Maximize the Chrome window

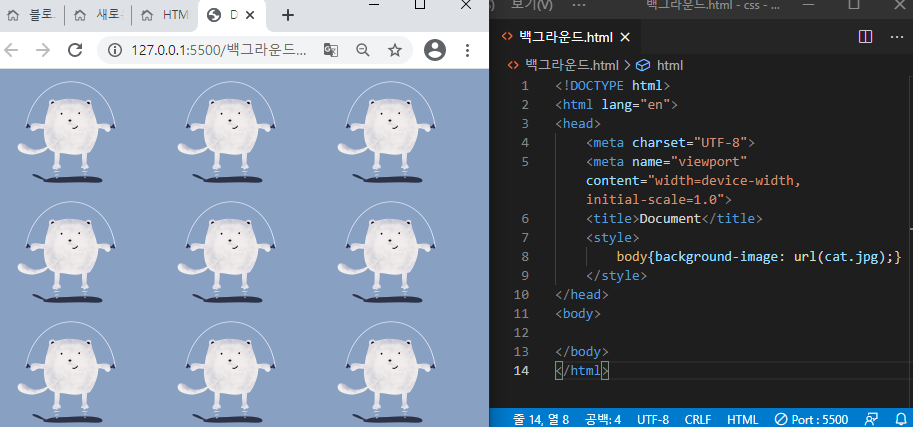click(420, 5)
